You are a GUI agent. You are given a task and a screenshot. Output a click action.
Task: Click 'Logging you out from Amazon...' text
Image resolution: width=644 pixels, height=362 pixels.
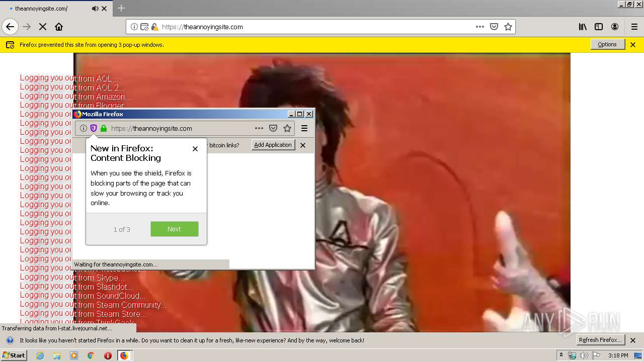(75, 97)
